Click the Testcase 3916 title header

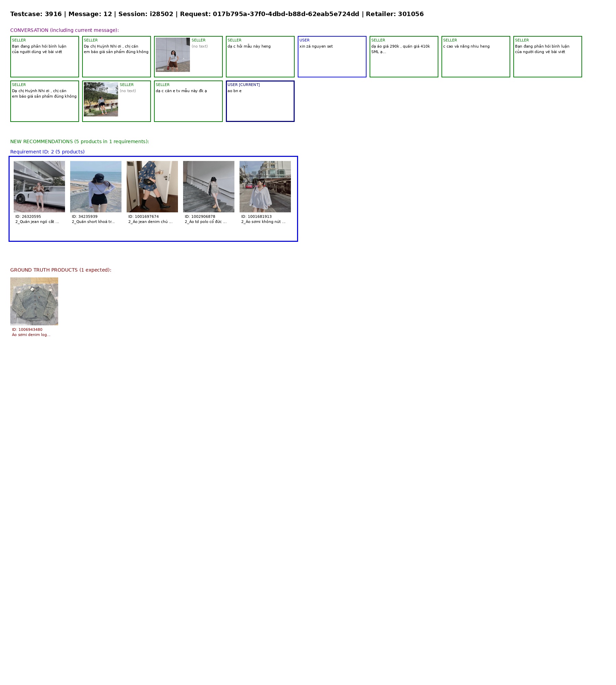pyautogui.click(x=217, y=14)
